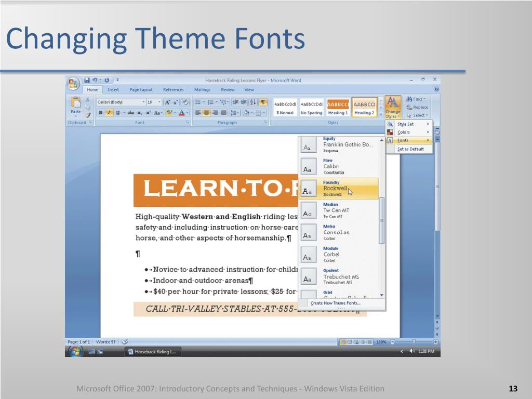The width and height of the screenshot is (532, 399).
Task: Choose the Opulent Trebuchet MS theme font
Action: 339,276
